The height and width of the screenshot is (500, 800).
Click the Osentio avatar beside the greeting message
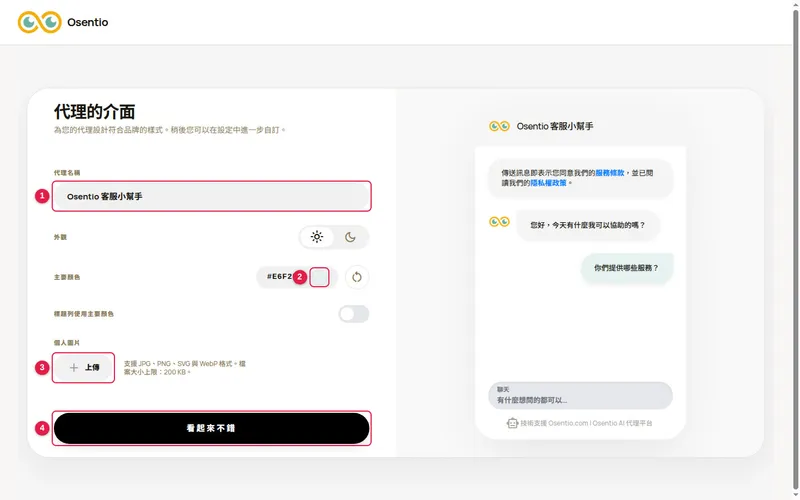[499, 221]
